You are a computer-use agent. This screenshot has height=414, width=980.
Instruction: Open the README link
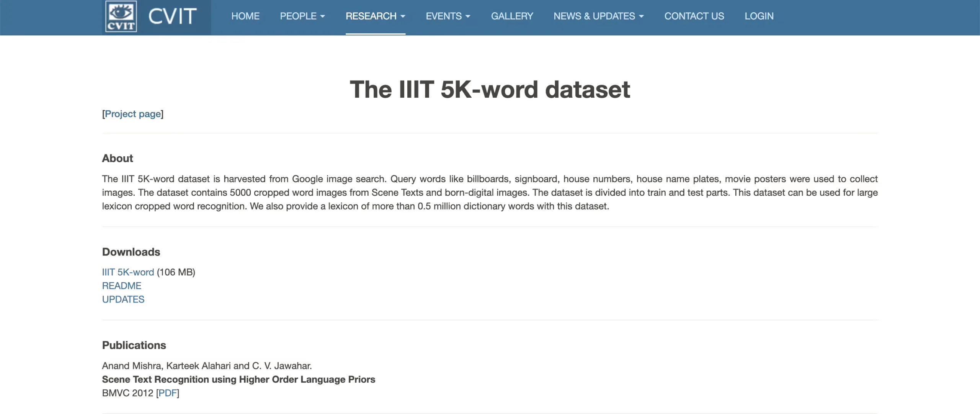click(122, 286)
